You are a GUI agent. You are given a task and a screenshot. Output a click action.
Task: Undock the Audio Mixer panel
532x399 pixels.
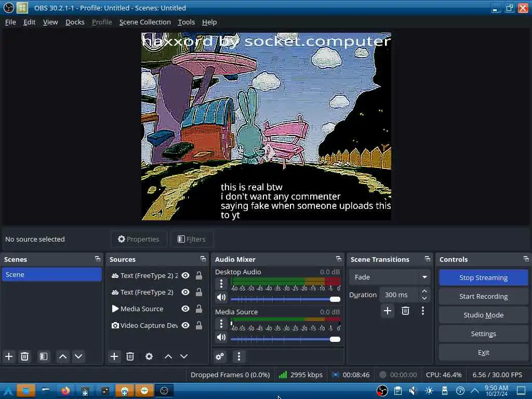click(339, 259)
